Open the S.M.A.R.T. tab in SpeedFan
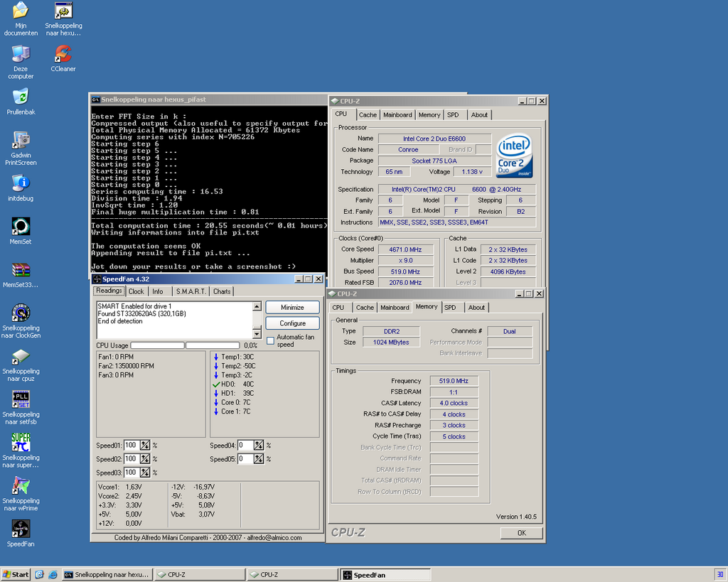Screen dimensions: 728x582 [191, 291]
